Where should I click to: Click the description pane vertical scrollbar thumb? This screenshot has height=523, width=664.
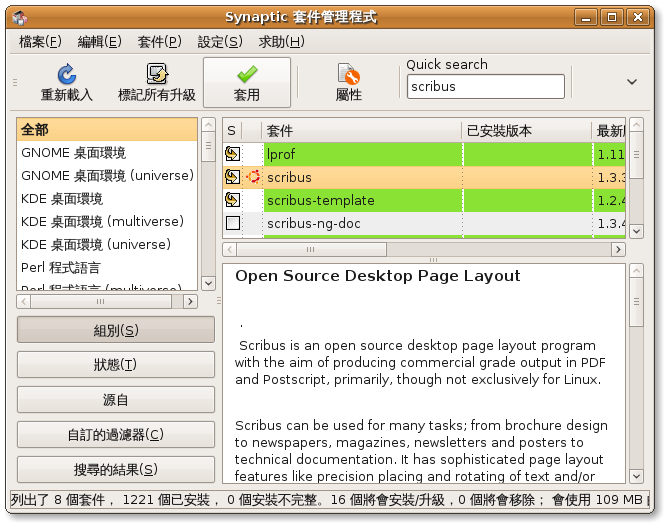click(x=636, y=302)
